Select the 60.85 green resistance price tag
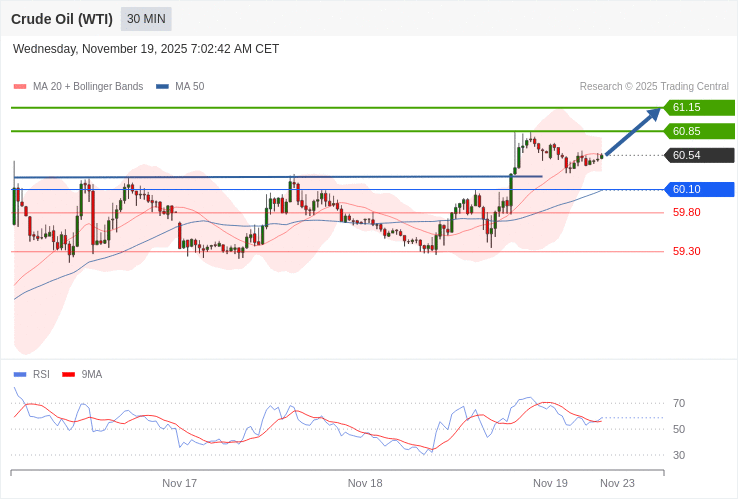The image size is (738, 500). click(699, 132)
